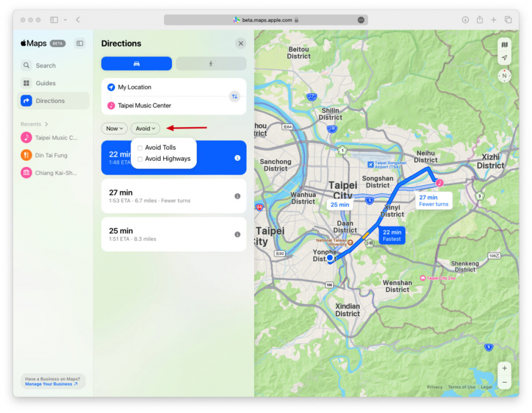
Task: Open the Avoid options dropdown
Action: tap(145, 128)
